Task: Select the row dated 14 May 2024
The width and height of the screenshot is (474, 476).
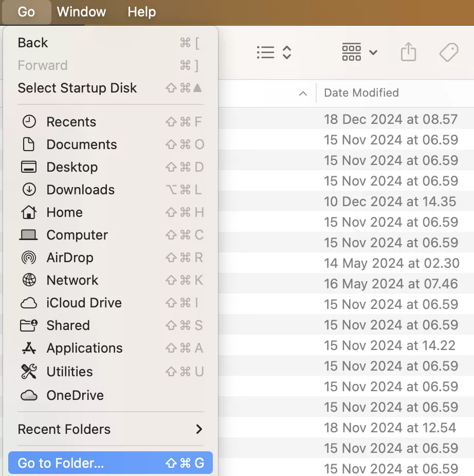Action: [x=391, y=263]
